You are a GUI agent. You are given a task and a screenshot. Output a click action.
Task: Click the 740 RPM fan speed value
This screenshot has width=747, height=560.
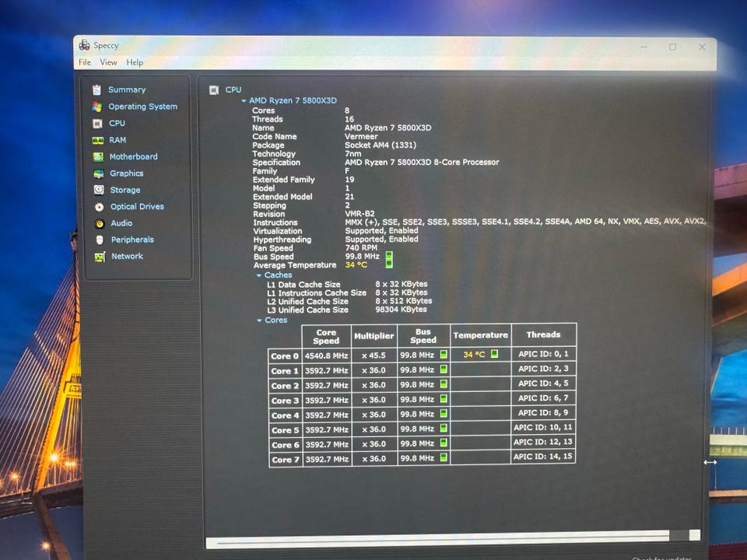360,247
